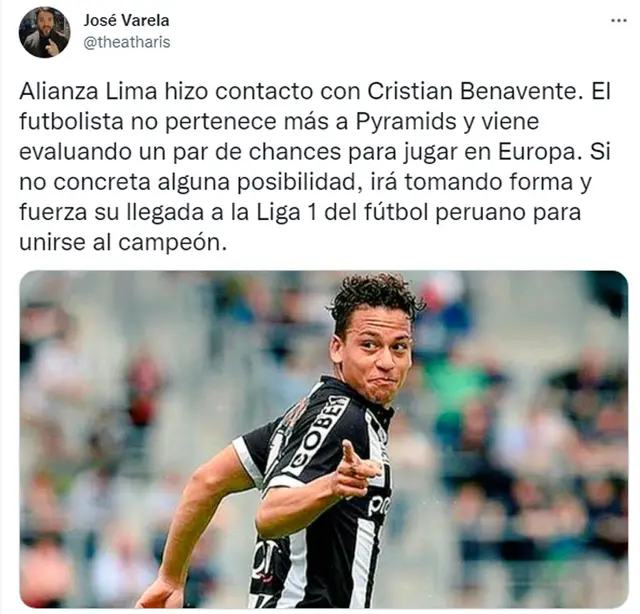Click the word "Europa" in tweet text
Screen dimensions: 640x614
point(539,152)
